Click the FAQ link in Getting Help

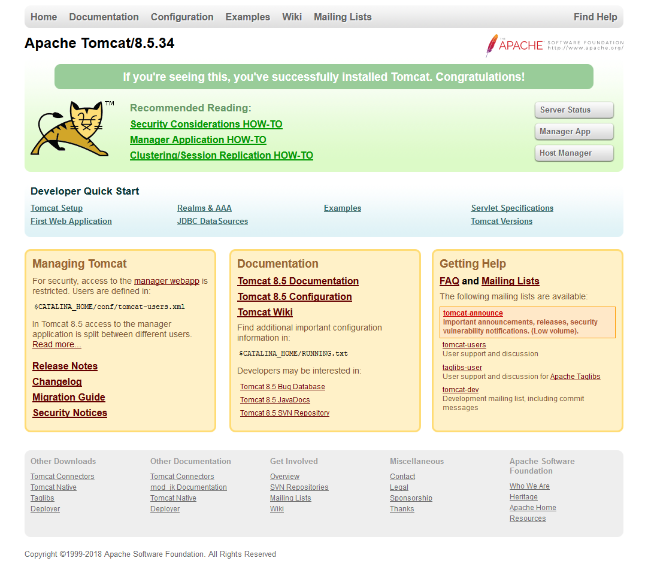[x=449, y=281]
